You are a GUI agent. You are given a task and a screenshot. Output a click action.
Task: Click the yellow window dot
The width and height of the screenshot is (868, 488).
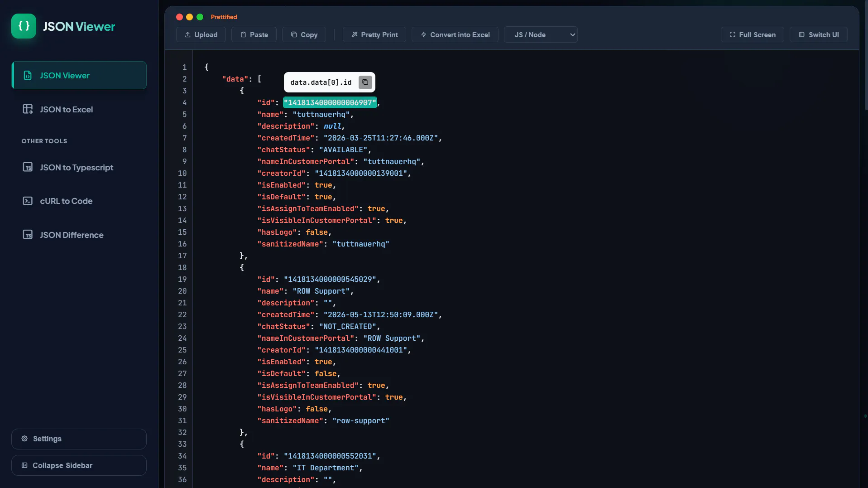190,17
